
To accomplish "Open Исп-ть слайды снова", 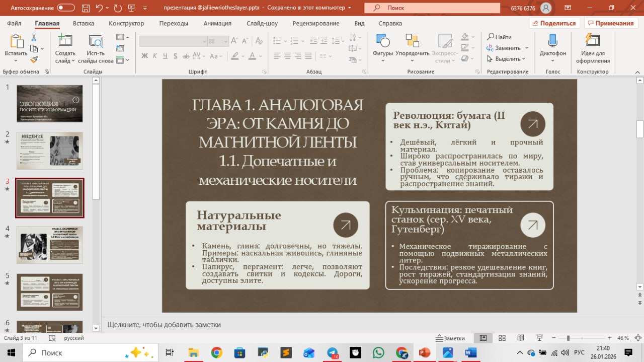I will [96, 49].
